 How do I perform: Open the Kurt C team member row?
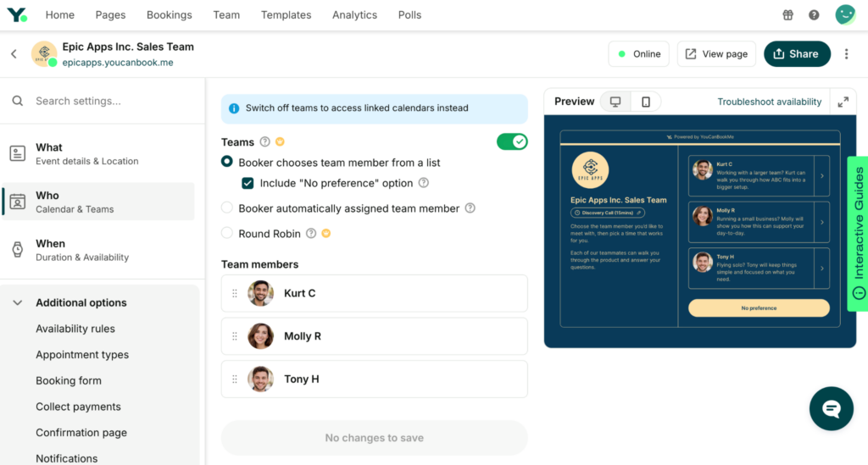point(374,294)
